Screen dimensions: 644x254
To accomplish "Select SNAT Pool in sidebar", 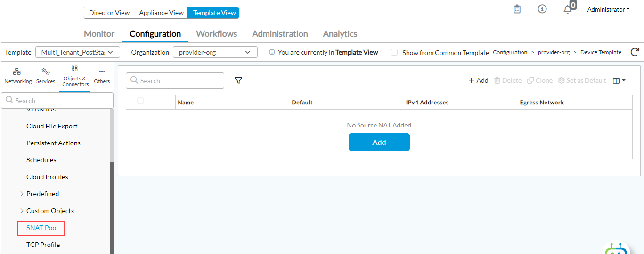I will click(42, 228).
